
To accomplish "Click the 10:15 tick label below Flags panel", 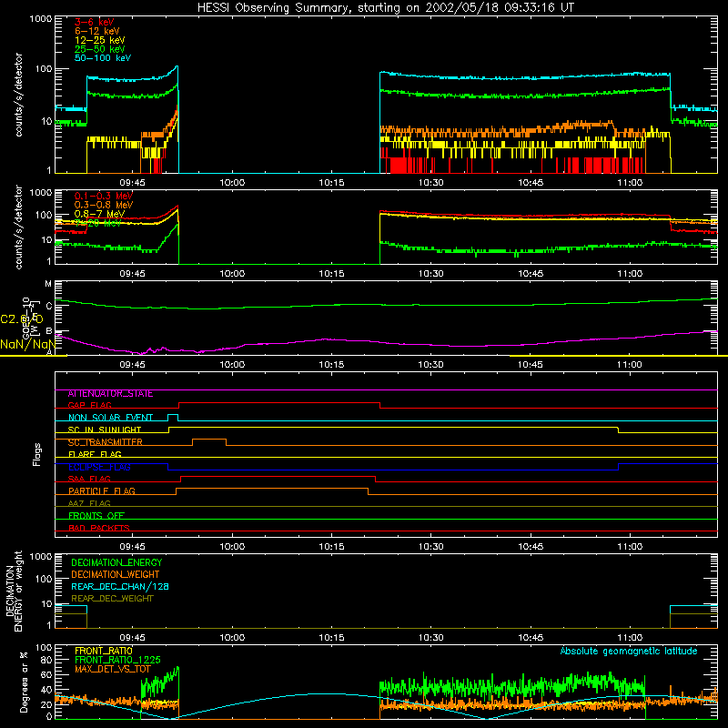I will coord(331,547).
